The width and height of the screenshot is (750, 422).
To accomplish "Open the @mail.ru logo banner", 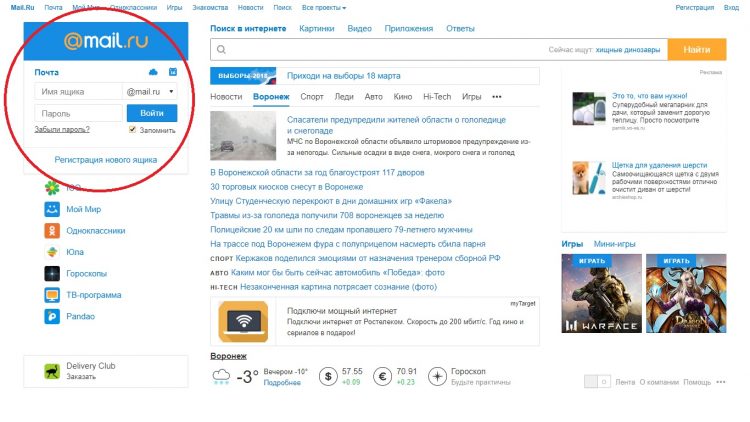I will click(106, 41).
